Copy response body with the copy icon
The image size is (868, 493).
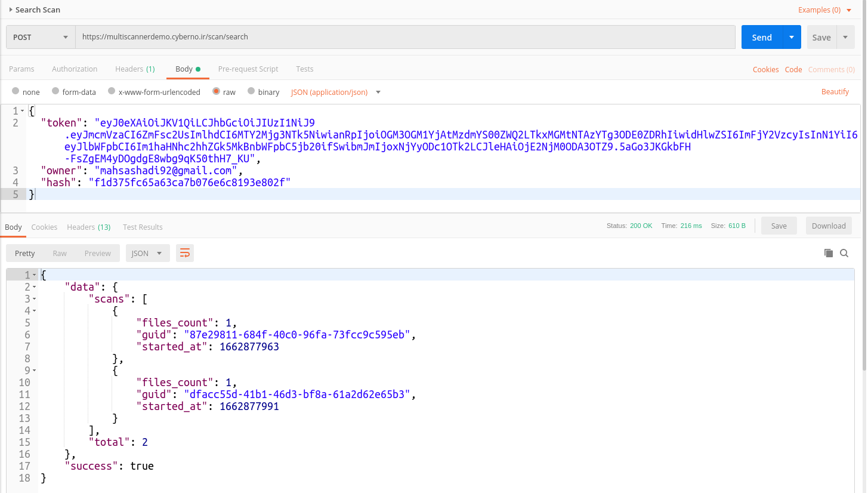pos(828,253)
